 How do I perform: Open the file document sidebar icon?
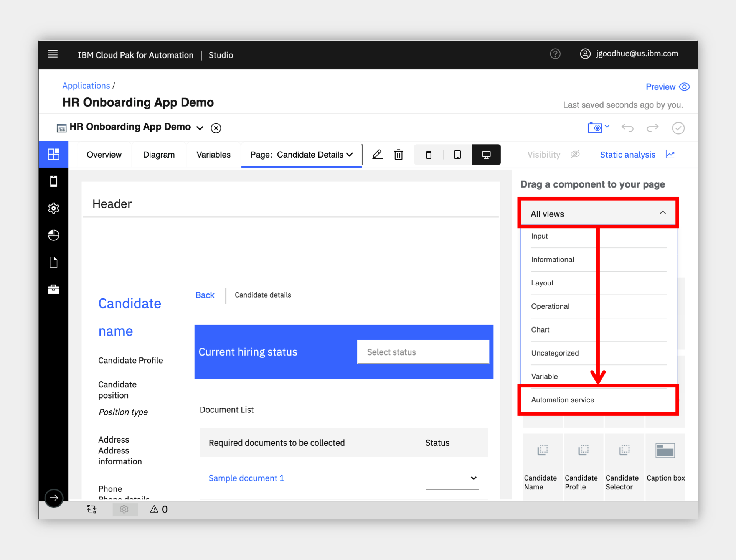pyautogui.click(x=54, y=262)
